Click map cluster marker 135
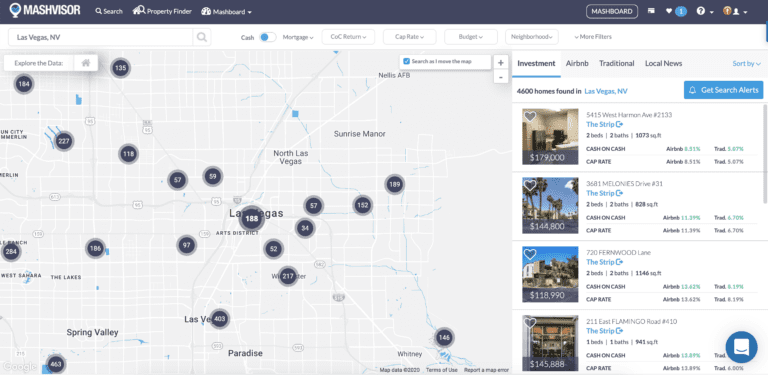 120,68
